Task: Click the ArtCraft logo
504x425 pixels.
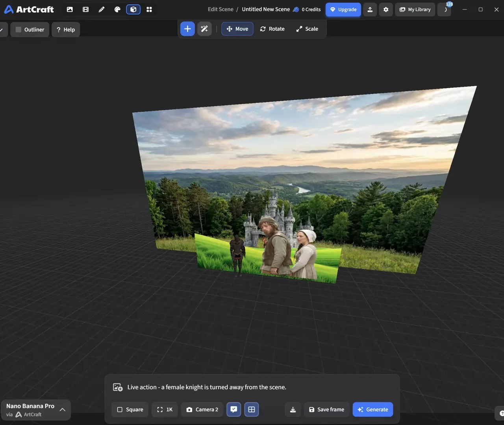Action: pyautogui.click(x=29, y=9)
